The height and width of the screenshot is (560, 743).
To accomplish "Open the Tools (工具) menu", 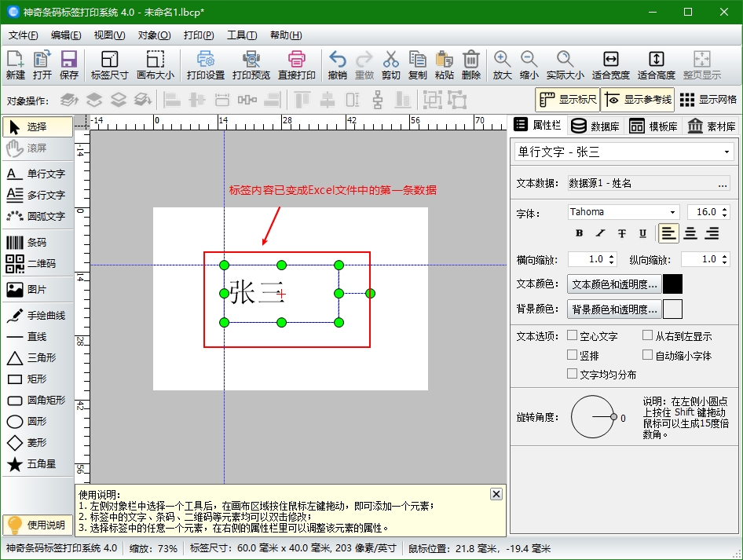I will 241,35.
